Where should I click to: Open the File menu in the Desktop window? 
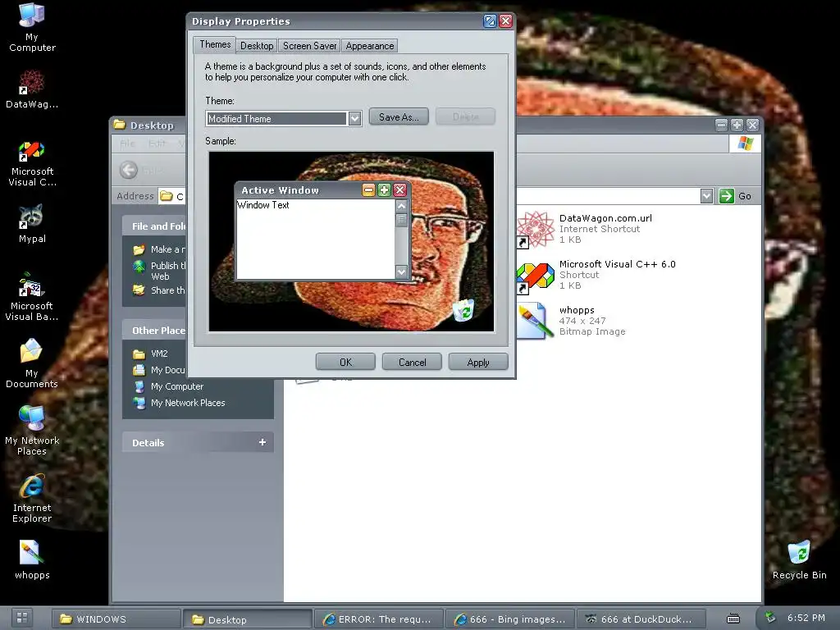[x=127, y=144]
